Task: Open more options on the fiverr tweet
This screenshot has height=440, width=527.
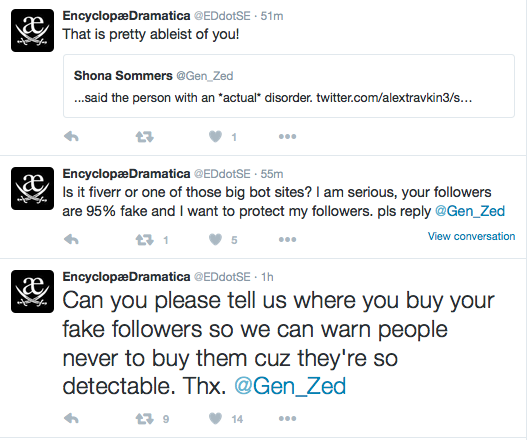Action: [x=287, y=239]
